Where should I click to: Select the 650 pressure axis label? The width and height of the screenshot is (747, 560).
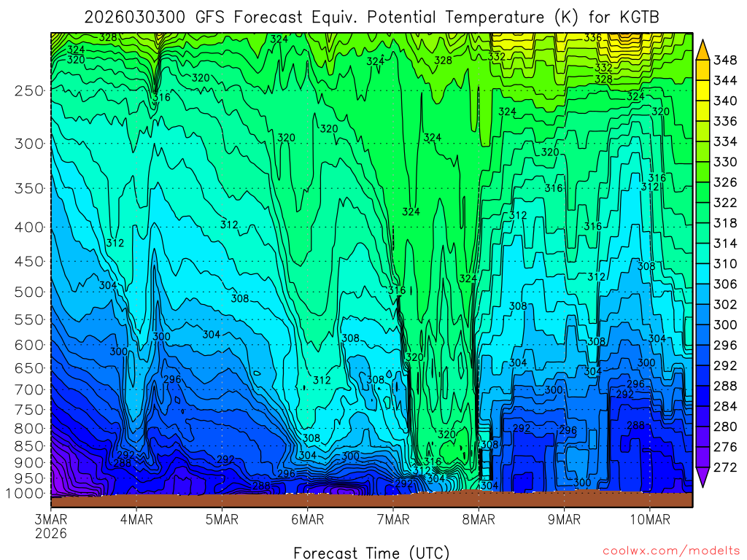[29, 368]
